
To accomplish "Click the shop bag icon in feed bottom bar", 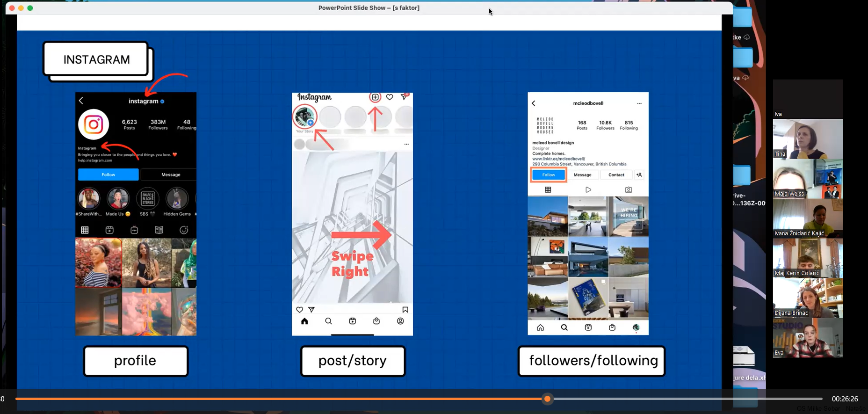I will (376, 321).
